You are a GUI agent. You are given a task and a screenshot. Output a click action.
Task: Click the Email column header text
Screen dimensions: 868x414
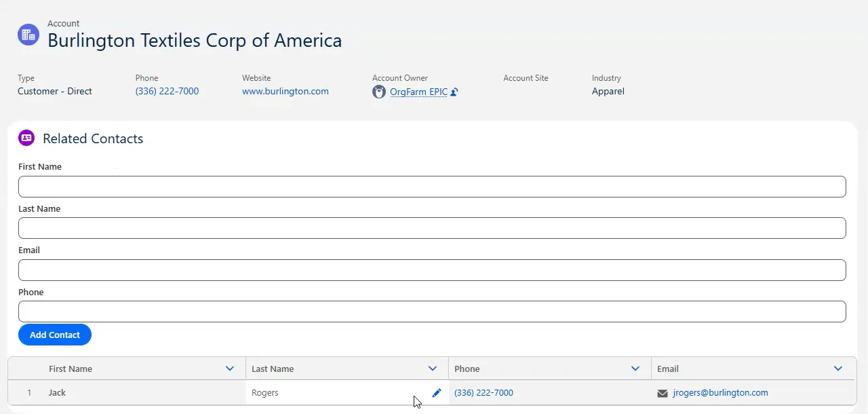coord(668,369)
